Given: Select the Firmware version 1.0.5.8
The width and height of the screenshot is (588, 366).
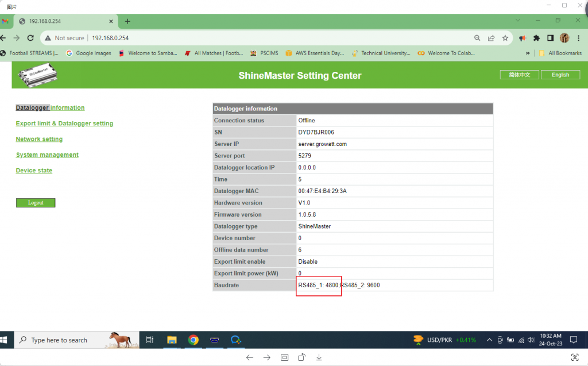Looking at the screenshot, I should tap(307, 215).
